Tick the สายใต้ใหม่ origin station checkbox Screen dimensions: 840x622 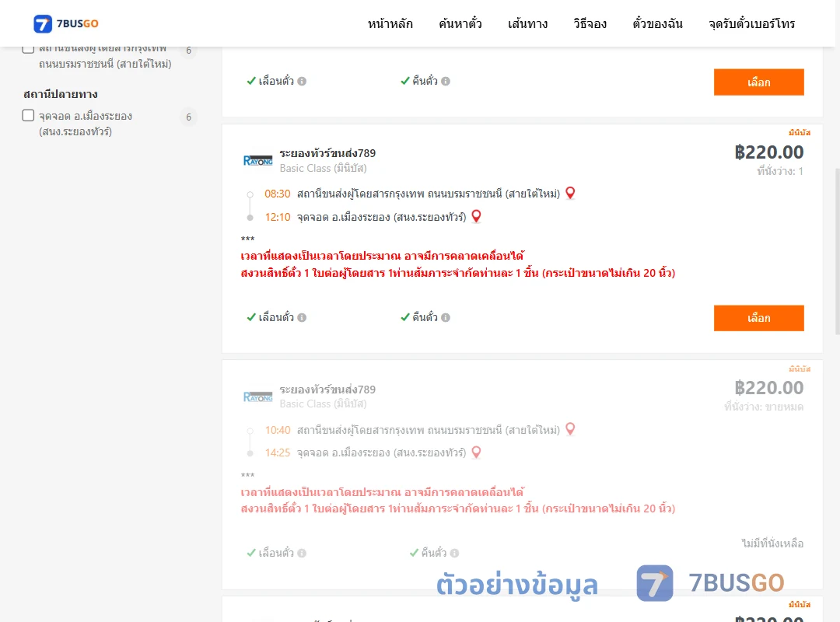[29, 49]
